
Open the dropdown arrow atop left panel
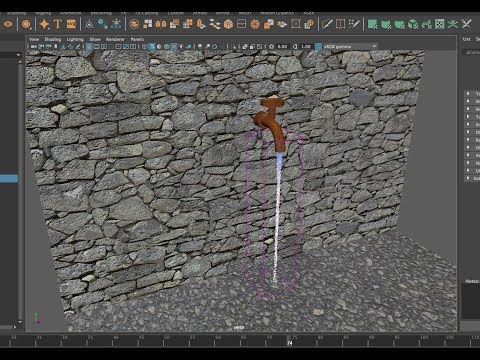19,55
